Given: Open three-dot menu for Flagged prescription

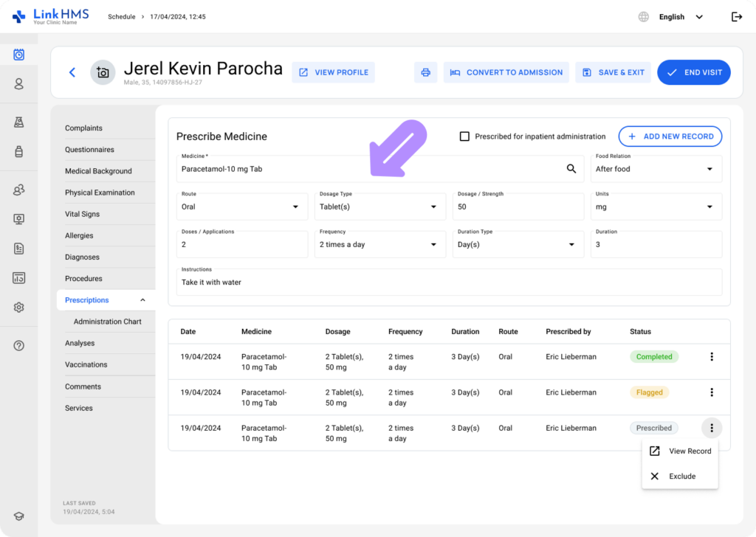Looking at the screenshot, I should [711, 392].
